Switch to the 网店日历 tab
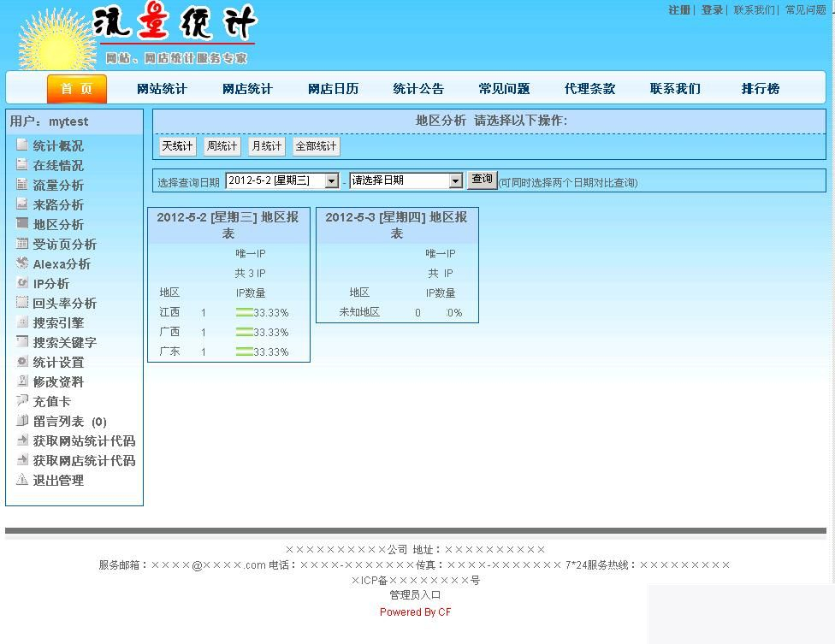Image resolution: width=835 pixels, height=644 pixels. 333,89
